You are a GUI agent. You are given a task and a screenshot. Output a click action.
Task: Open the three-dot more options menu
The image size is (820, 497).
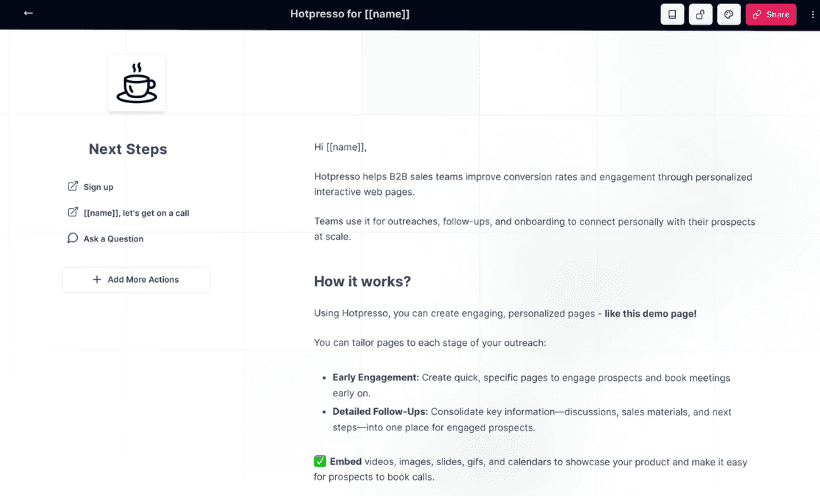812,15
